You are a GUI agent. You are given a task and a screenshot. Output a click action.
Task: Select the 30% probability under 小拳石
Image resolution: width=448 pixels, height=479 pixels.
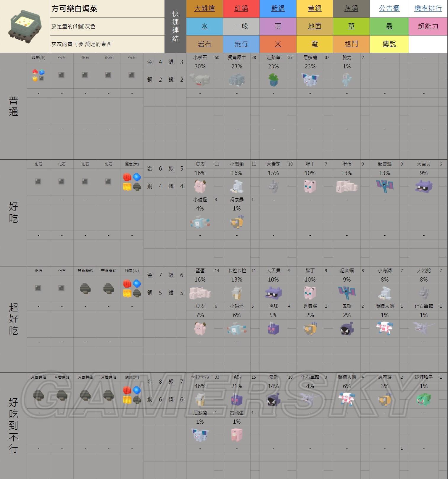[200, 66]
